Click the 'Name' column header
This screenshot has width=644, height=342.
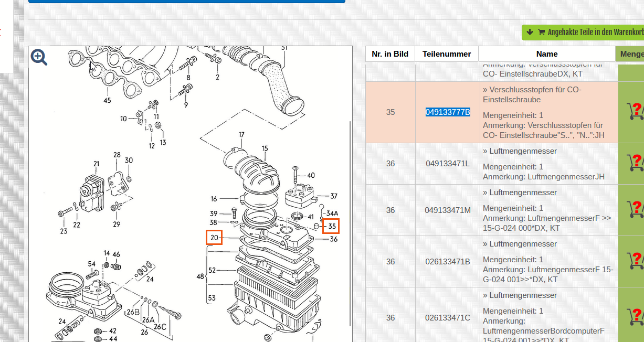(x=546, y=54)
